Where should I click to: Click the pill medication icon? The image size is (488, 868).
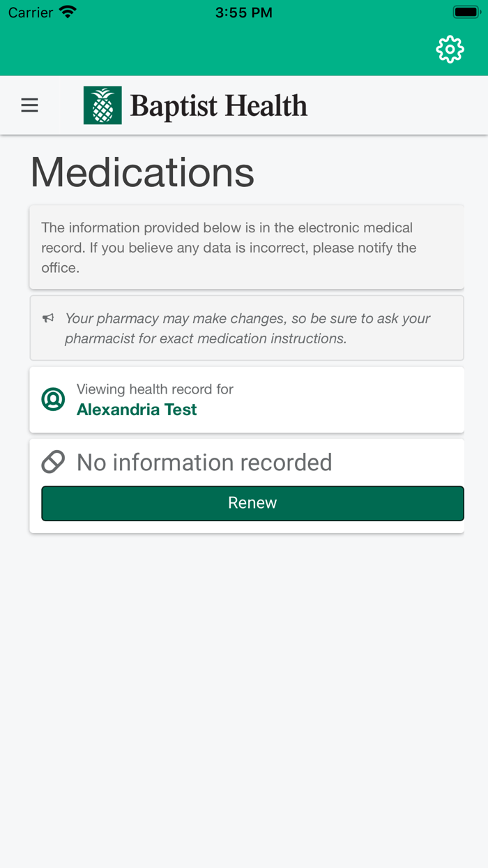point(53,462)
